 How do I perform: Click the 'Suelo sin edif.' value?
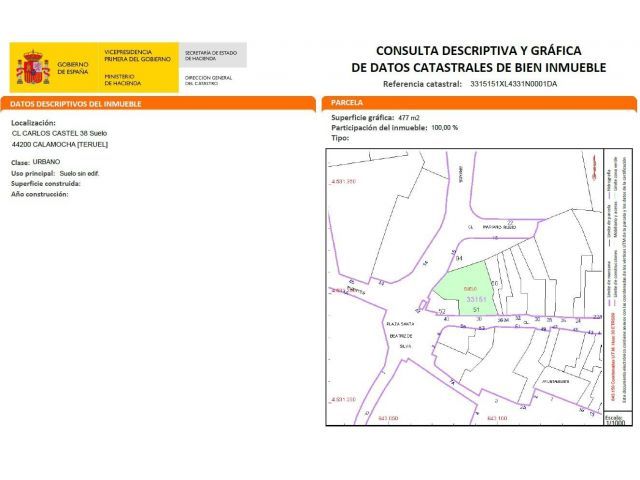tap(79, 173)
